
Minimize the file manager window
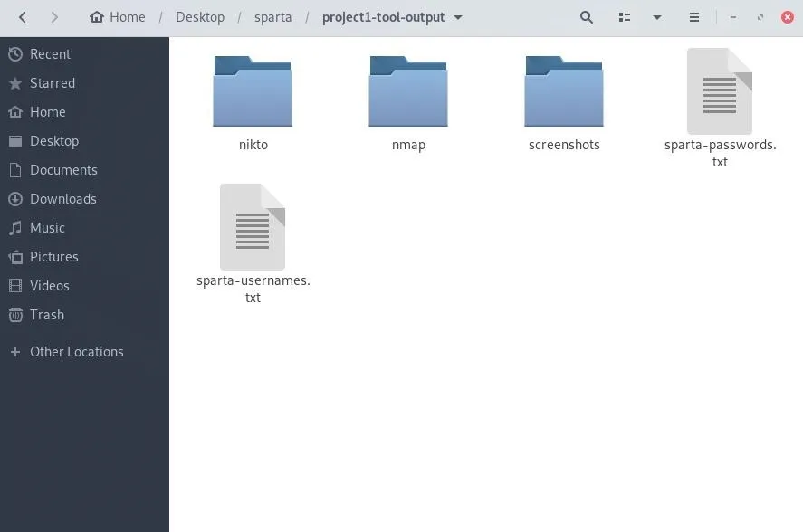(733, 17)
